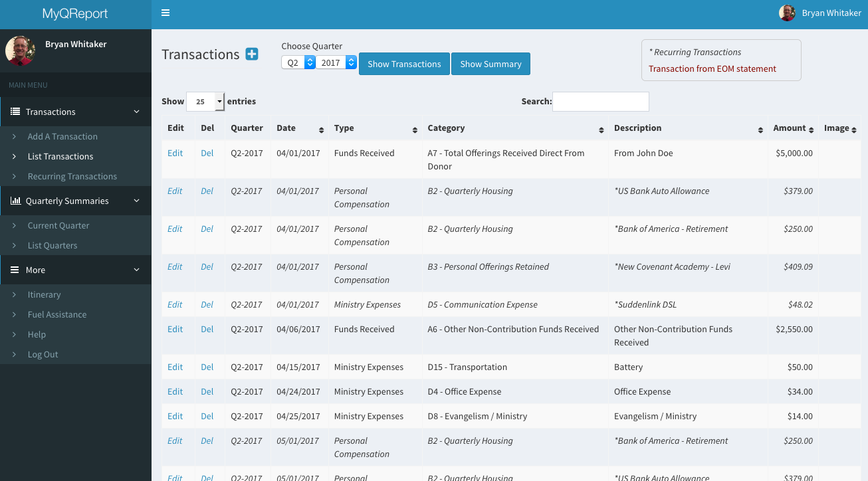Screen dimensions: 868x481
Task: Edit the 04/01 Bank of America Retirement row
Action: click(175, 229)
